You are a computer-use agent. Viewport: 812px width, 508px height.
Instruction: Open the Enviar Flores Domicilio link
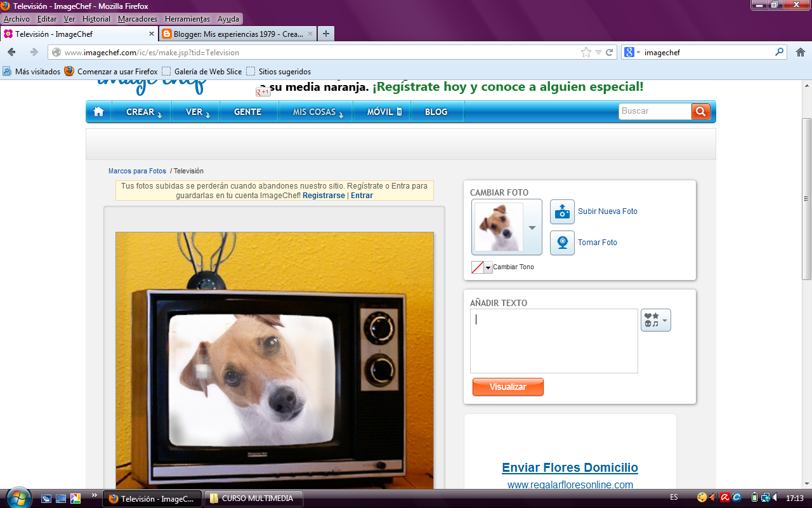(x=569, y=467)
